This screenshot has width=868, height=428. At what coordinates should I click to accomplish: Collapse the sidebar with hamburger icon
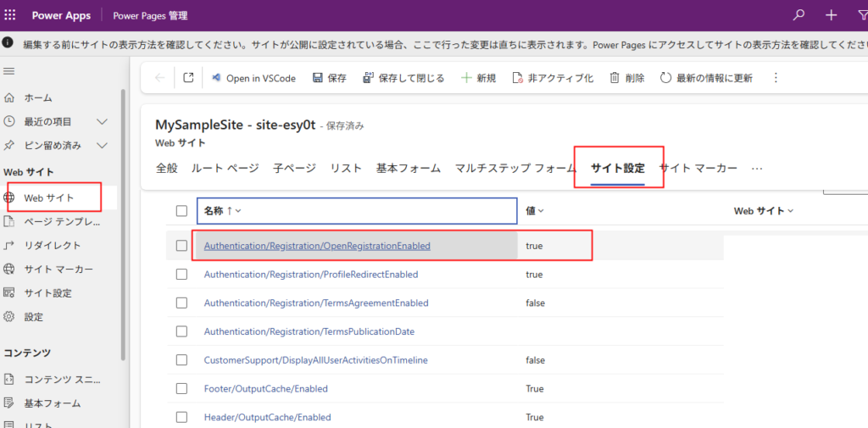9,71
